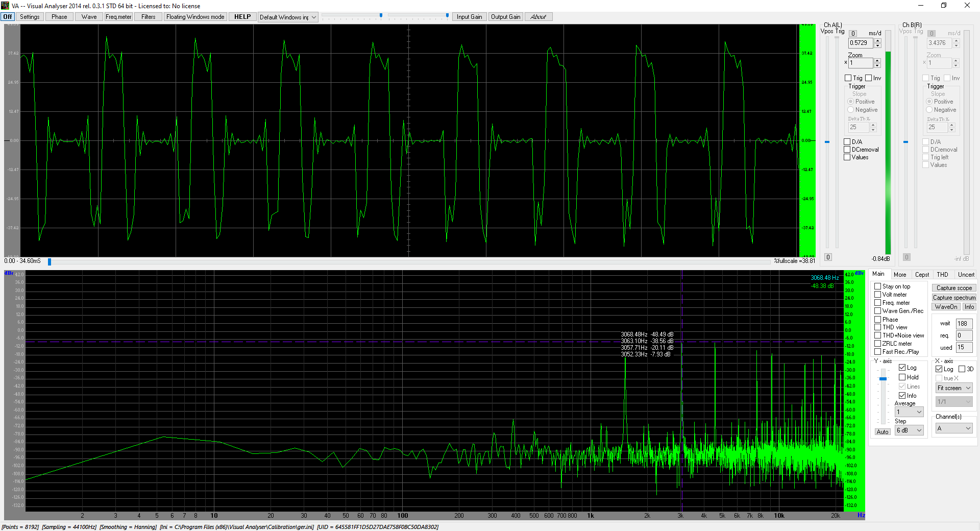The image size is (980, 531).
Task: Enable DCremoval for Ch A
Action: [847, 150]
